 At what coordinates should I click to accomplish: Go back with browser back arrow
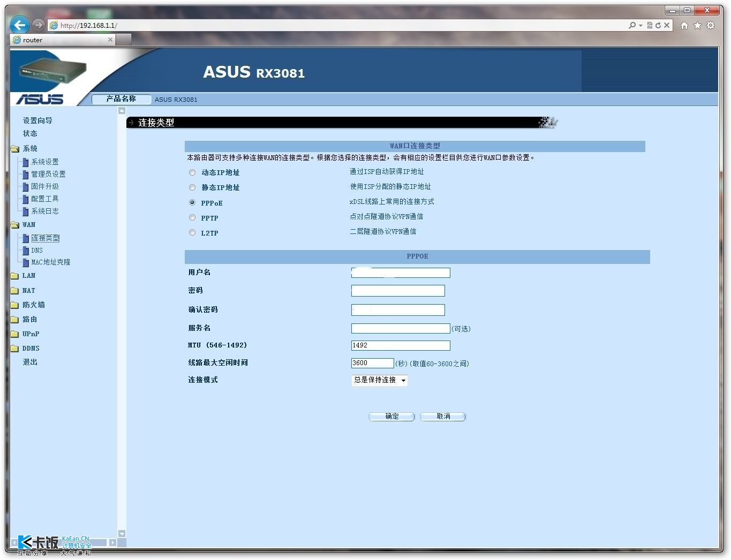pos(19,25)
